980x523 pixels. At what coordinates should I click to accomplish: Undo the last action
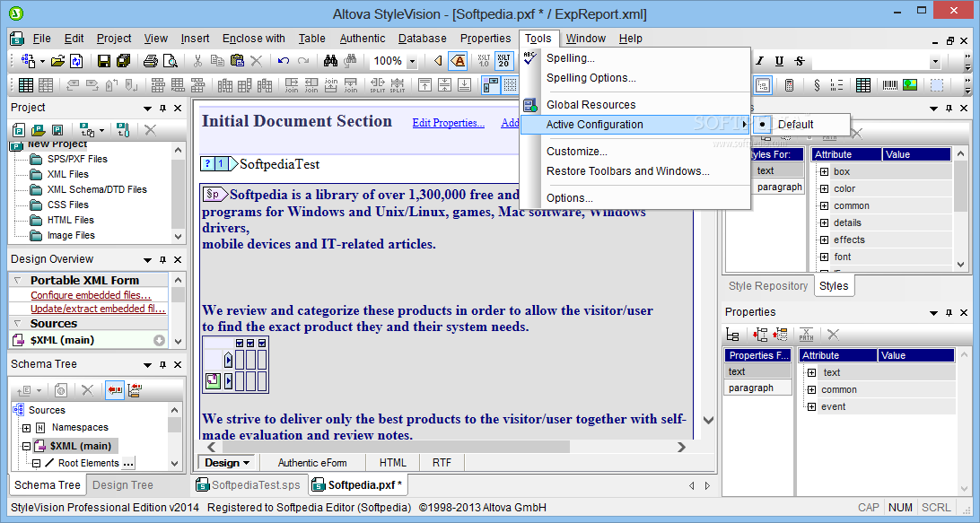click(x=283, y=61)
